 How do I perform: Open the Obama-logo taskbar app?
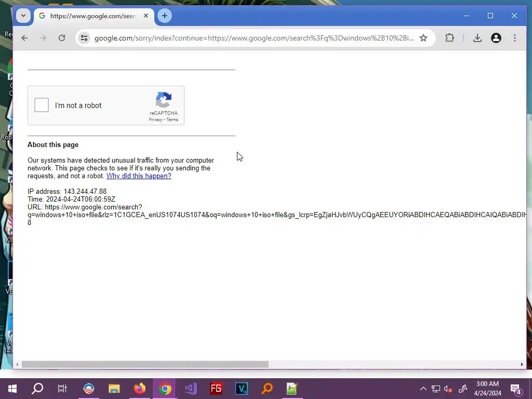point(88,389)
